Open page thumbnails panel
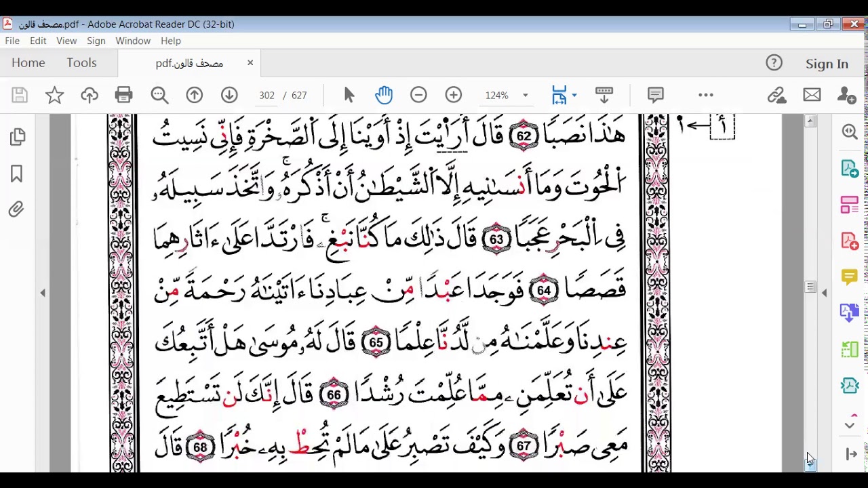This screenshot has height=488, width=868. pyautogui.click(x=18, y=138)
